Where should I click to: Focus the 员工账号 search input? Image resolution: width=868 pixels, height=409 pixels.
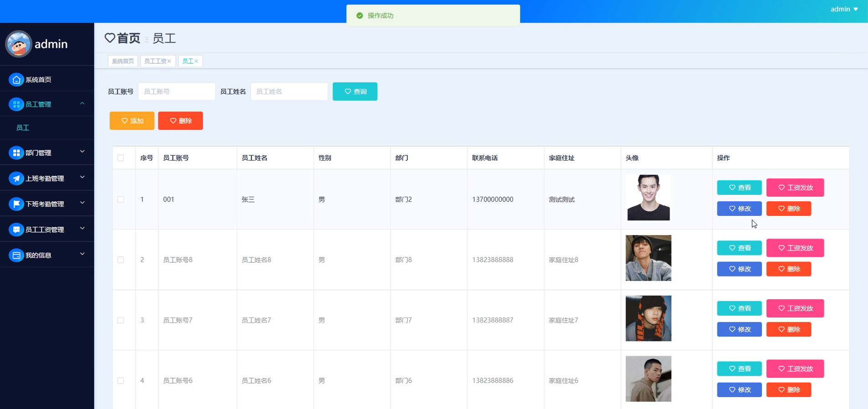point(177,92)
